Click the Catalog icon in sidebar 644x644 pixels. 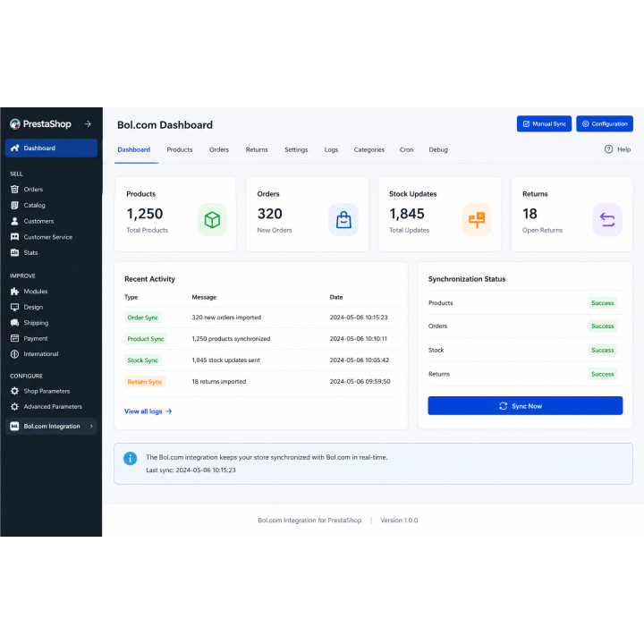pos(14,206)
